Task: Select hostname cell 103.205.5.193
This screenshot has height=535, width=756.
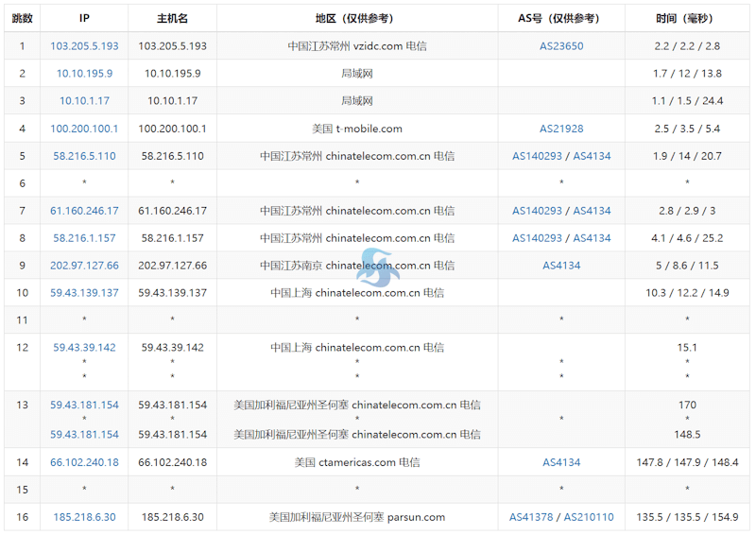Action: (172, 46)
